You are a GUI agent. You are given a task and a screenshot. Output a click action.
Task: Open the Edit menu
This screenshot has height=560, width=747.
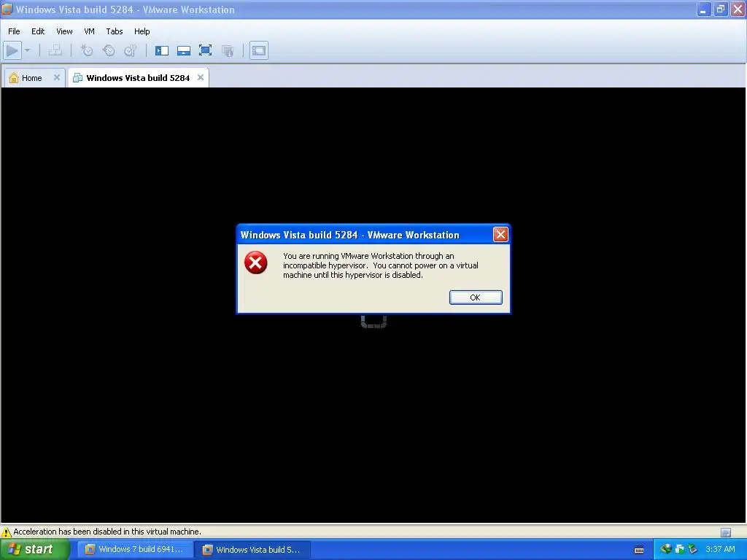38,31
